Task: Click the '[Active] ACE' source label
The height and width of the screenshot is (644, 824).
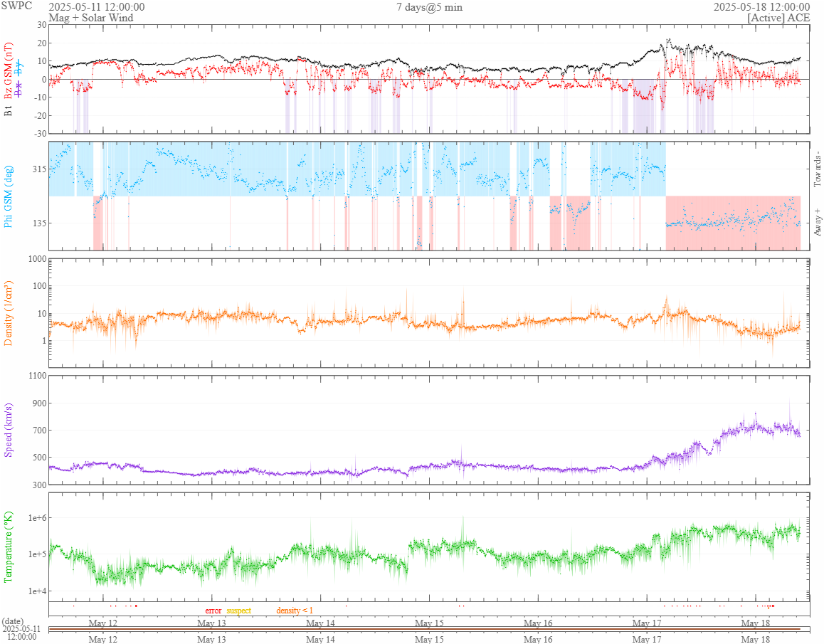Action: point(778,17)
